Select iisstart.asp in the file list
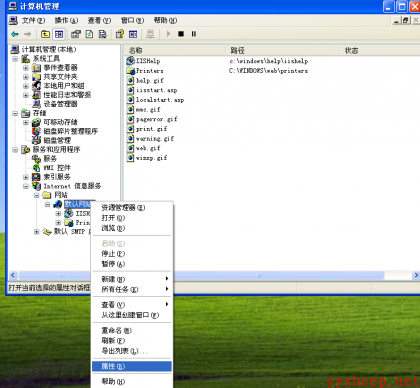Screen dimensions: 420x388 tap(152, 90)
